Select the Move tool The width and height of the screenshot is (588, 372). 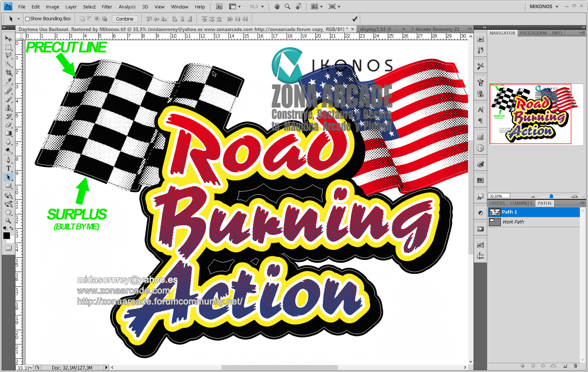(8, 39)
